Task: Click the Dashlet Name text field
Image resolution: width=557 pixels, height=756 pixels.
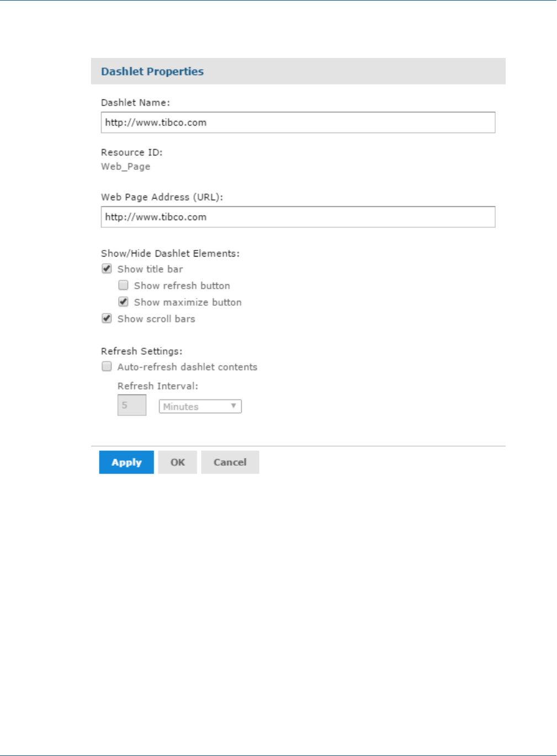Action: pyautogui.click(x=298, y=123)
